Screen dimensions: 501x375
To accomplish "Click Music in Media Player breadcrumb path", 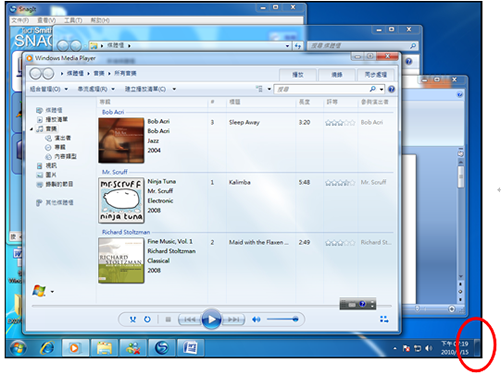I will (99, 73).
